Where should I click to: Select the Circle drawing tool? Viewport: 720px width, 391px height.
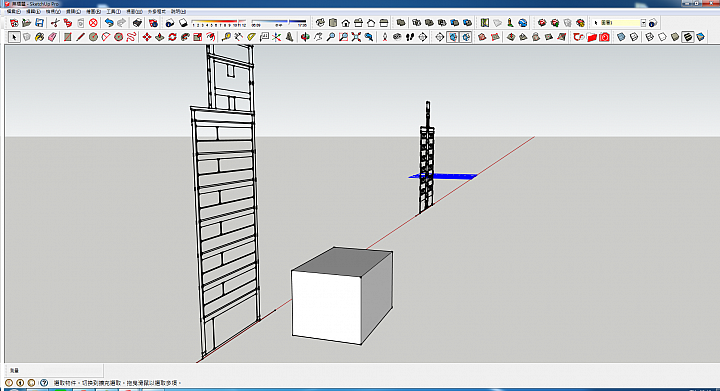[x=93, y=37]
